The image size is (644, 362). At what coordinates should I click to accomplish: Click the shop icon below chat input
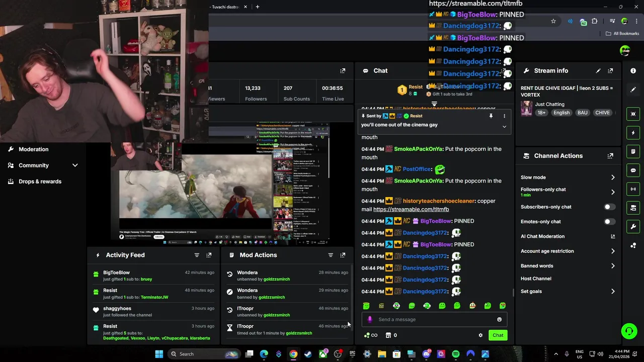point(388,335)
